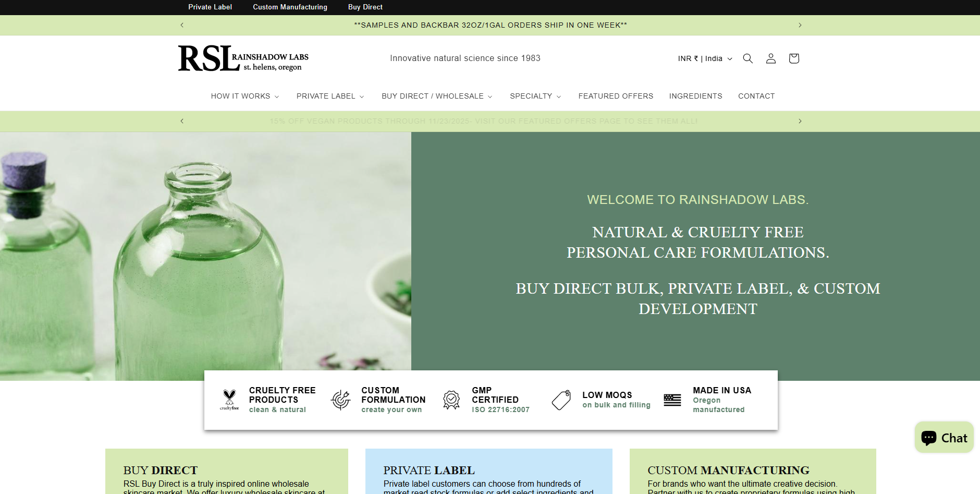This screenshot has width=980, height=494.
Task: Open the Chat widget
Action: pos(944,437)
